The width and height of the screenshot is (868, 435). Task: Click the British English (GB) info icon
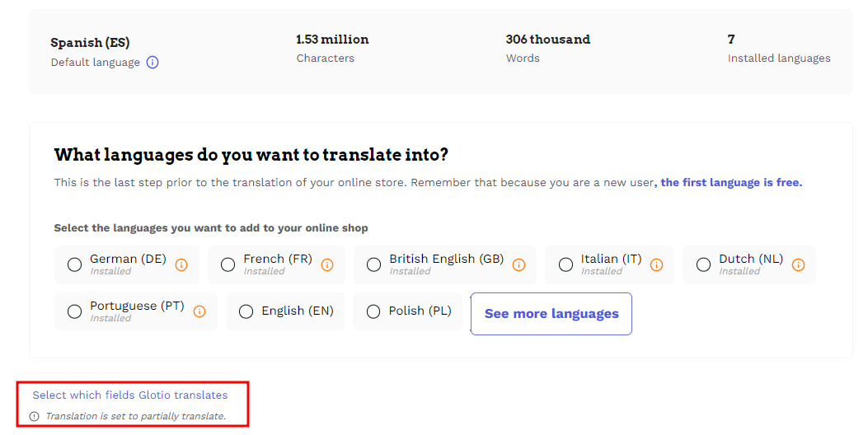coord(518,265)
